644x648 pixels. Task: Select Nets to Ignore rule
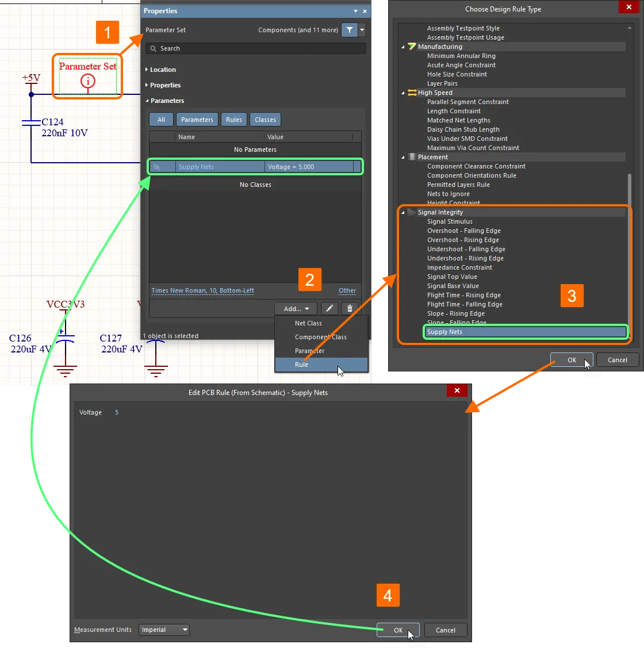click(x=448, y=194)
